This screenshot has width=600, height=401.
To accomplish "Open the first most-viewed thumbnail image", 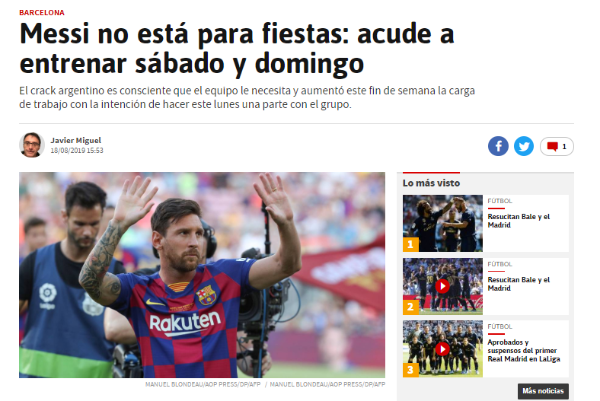I will 443,223.
